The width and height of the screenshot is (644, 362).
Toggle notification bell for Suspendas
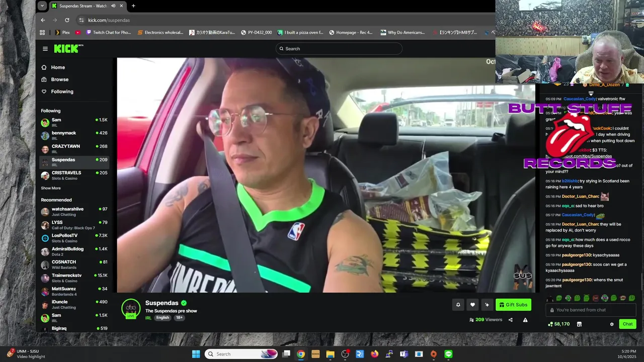[x=458, y=305]
